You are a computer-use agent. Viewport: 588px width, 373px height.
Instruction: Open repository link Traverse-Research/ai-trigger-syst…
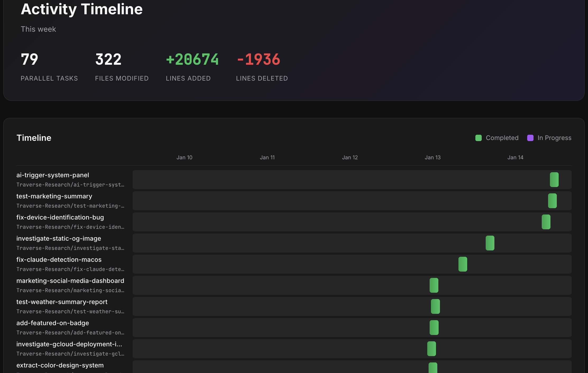coord(70,185)
